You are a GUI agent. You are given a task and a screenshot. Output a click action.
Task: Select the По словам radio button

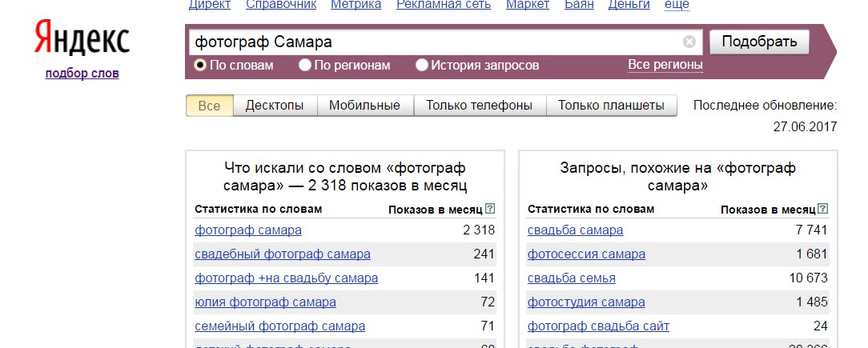pyautogui.click(x=200, y=66)
